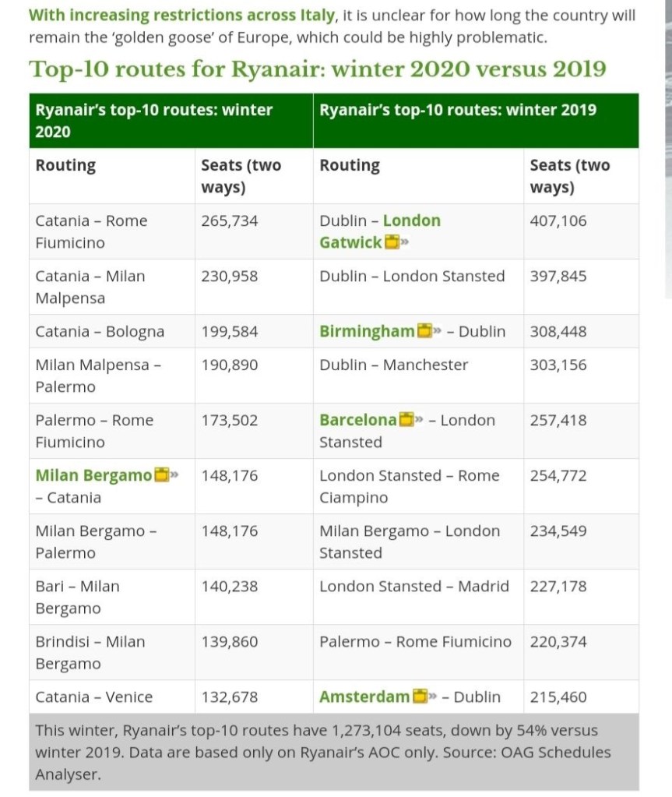
Task: Click the 407,106 seats cell
Action: point(558,221)
